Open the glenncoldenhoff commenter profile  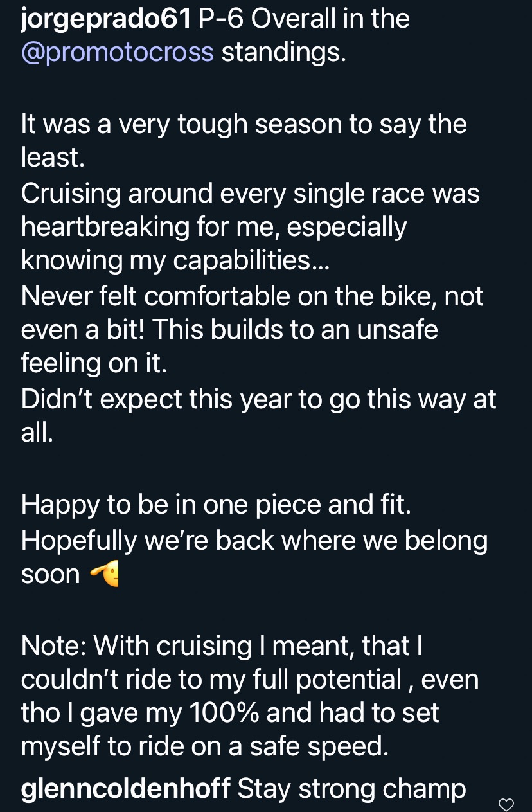coord(125,789)
